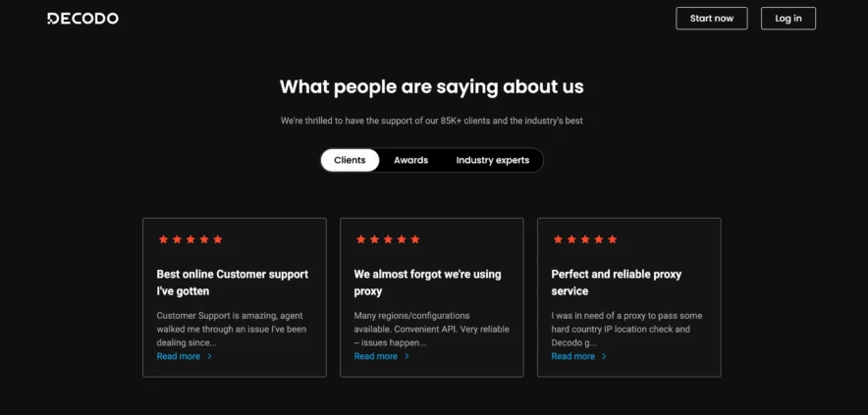The height and width of the screenshot is (415, 868).
Task: Click the star rating on the reliable proxy service review
Action: point(585,239)
